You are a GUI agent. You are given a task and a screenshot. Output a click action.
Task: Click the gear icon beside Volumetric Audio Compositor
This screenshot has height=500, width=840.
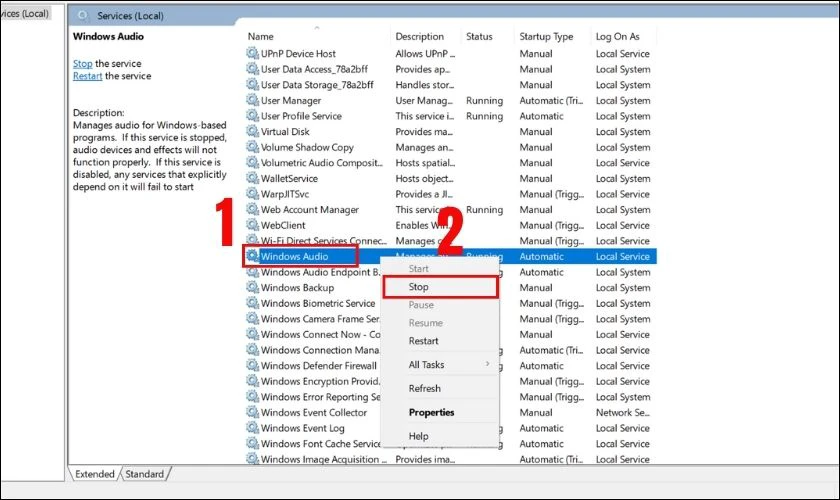[252, 162]
